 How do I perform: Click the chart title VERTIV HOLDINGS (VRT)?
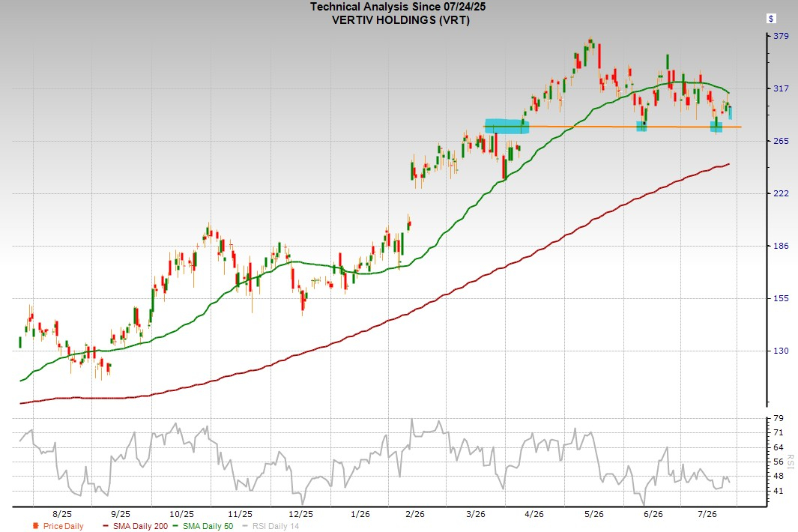[x=401, y=19]
